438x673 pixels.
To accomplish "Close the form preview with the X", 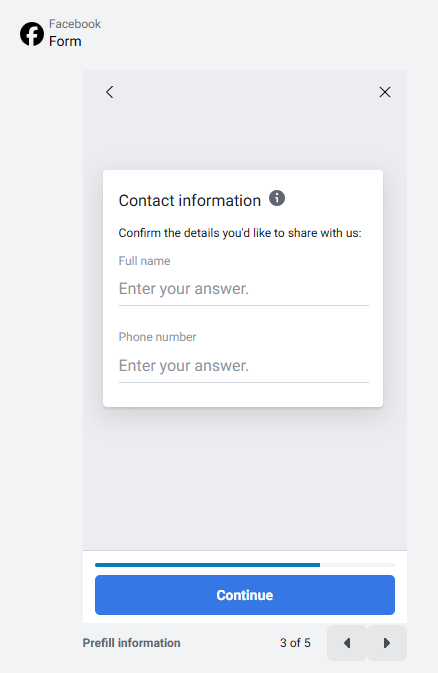I will coord(385,92).
